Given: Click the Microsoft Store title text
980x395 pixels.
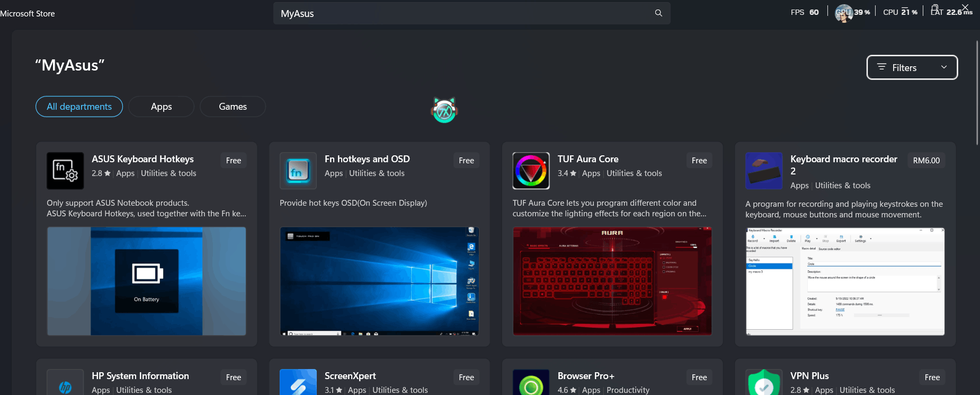Looking at the screenshot, I should tap(28, 14).
